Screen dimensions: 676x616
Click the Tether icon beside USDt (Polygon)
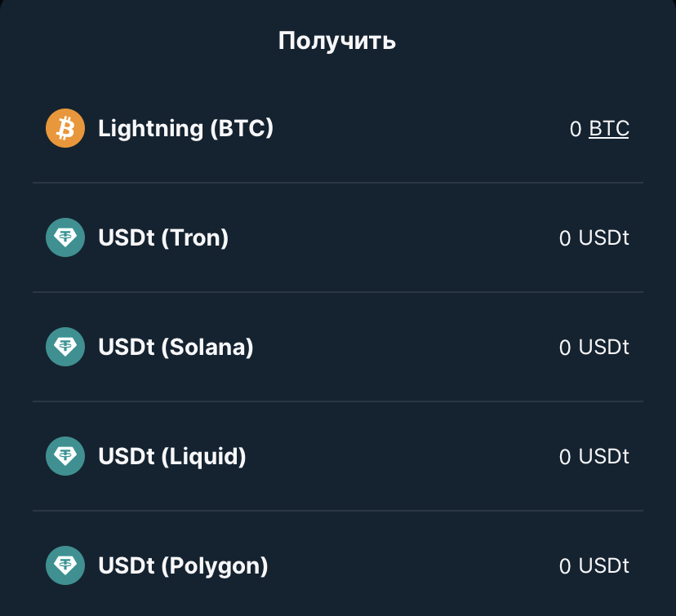click(65, 565)
